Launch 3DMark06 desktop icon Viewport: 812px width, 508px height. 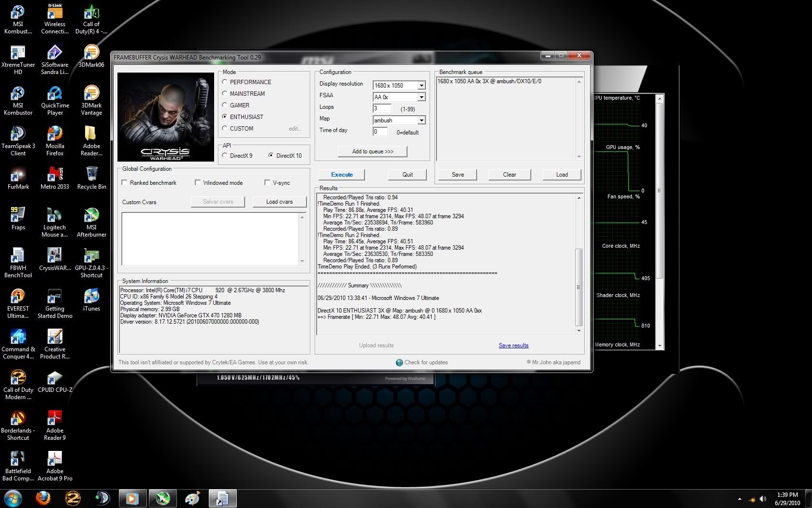pos(91,56)
